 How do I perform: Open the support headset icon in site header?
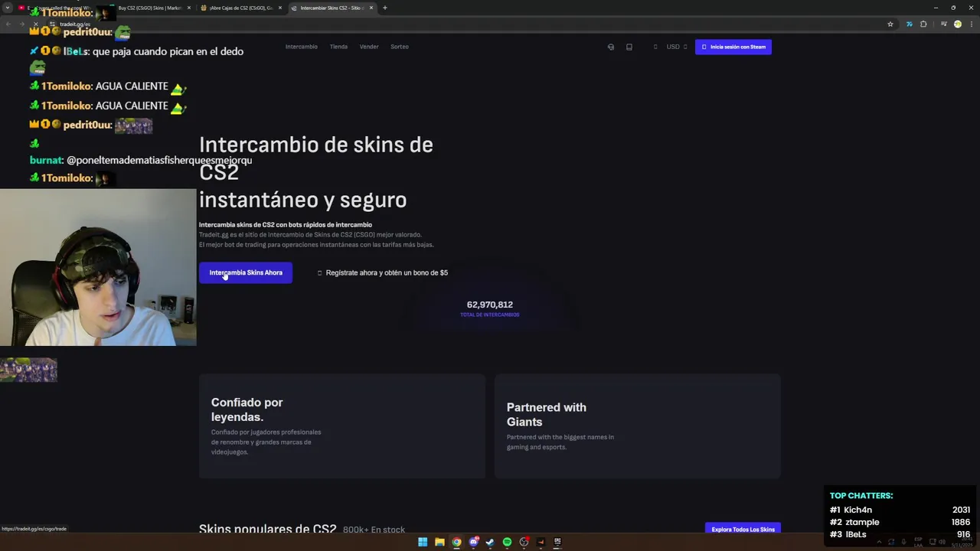611,47
